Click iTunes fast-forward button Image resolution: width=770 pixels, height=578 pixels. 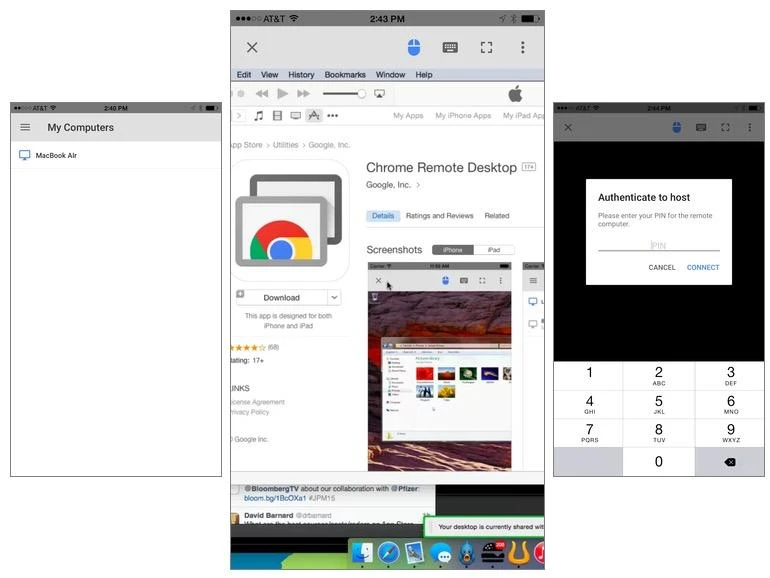pos(303,93)
